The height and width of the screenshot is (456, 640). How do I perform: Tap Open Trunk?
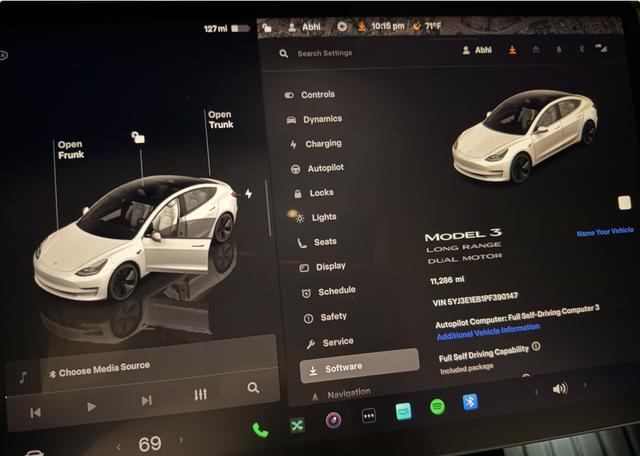(x=220, y=119)
